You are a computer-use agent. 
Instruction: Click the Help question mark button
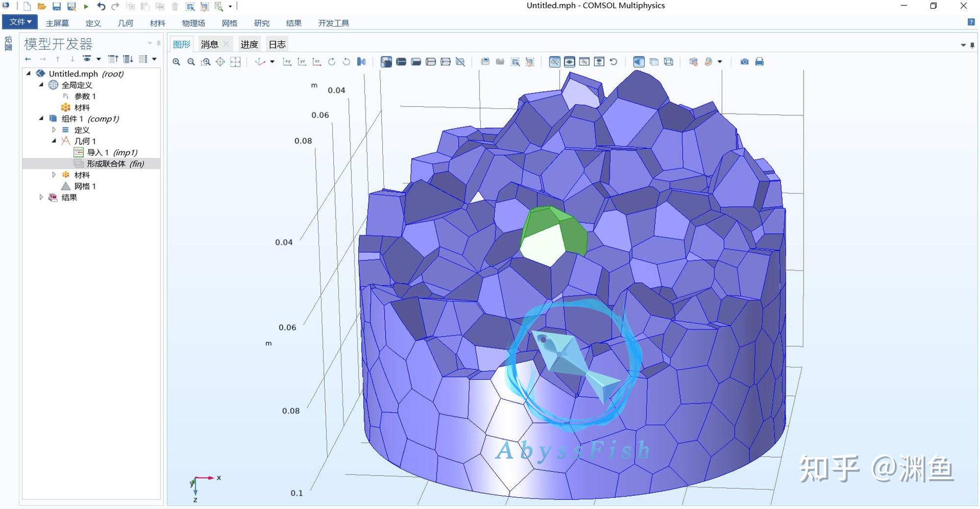coord(971,22)
